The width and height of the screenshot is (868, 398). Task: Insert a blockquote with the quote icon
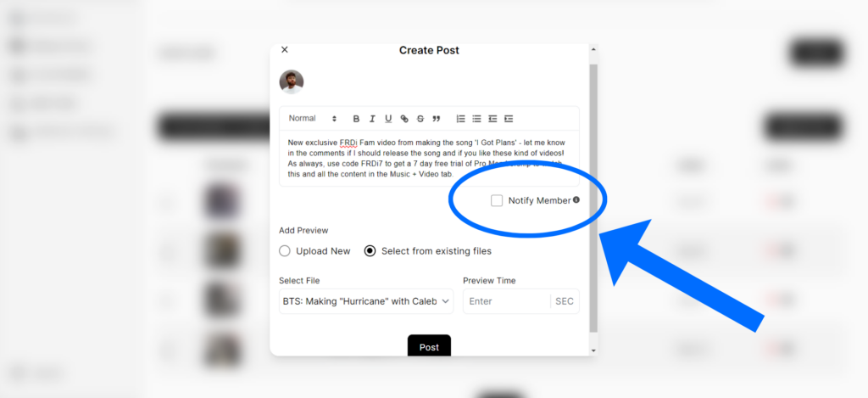437,119
